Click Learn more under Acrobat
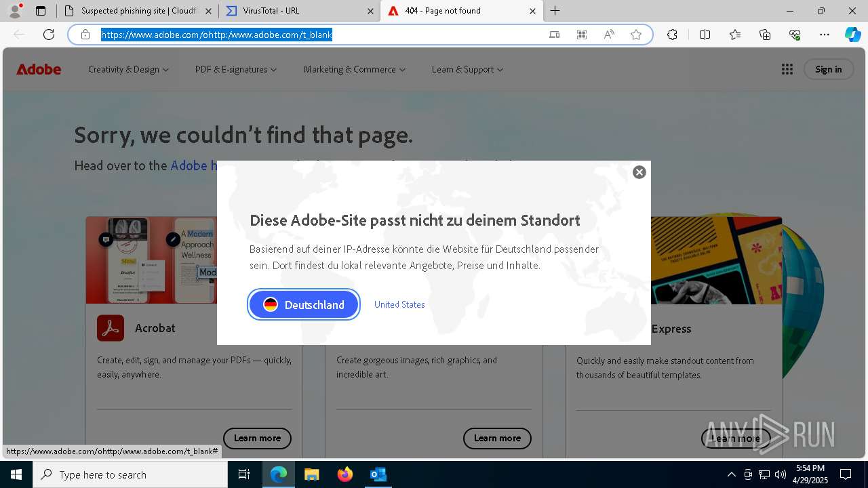This screenshot has height=488, width=868. click(257, 439)
